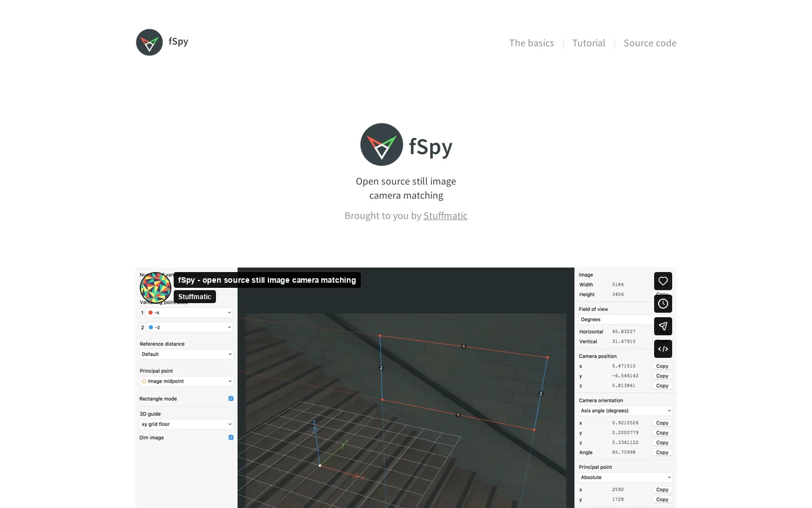Viewport: 812px width, 508px height.
Task: Copy the Camera position z value 5.813861
Action: tap(663, 386)
